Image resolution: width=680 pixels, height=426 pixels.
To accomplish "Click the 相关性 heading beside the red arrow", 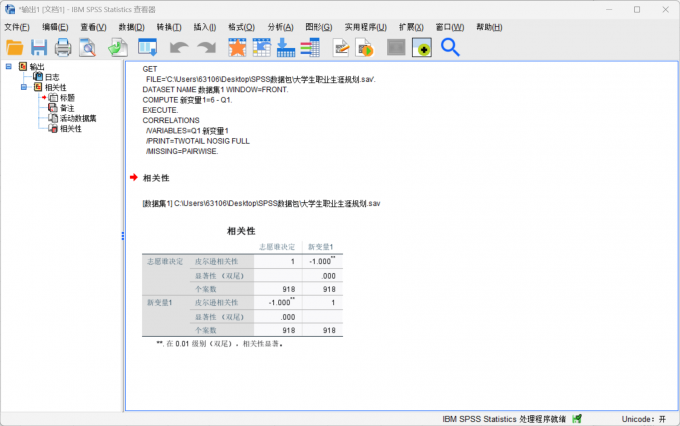I will 156,178.
